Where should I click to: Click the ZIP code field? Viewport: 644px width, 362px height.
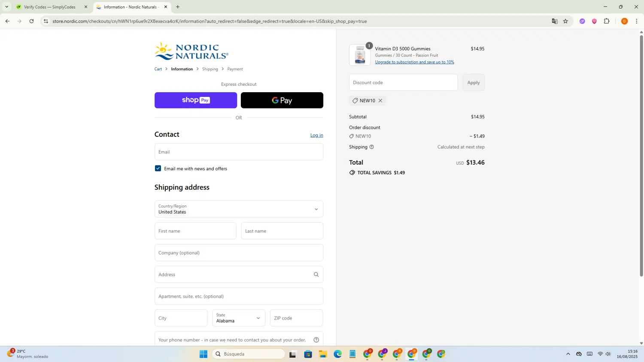click(296, 318)
